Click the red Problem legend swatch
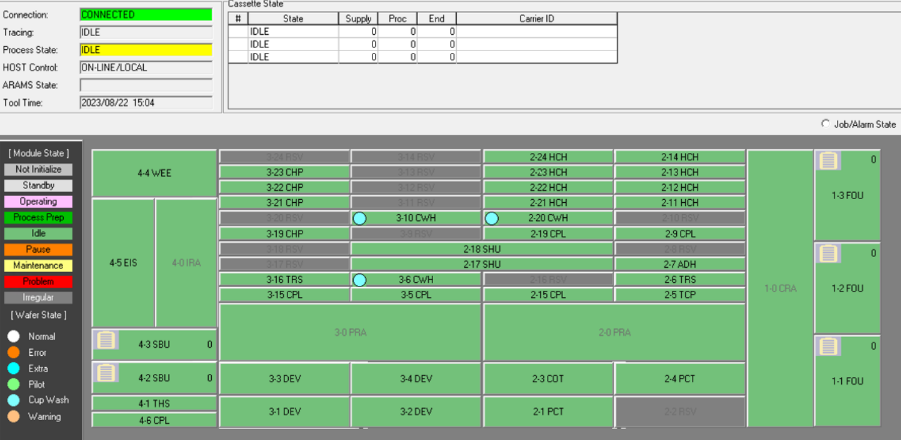 [38, 281]
